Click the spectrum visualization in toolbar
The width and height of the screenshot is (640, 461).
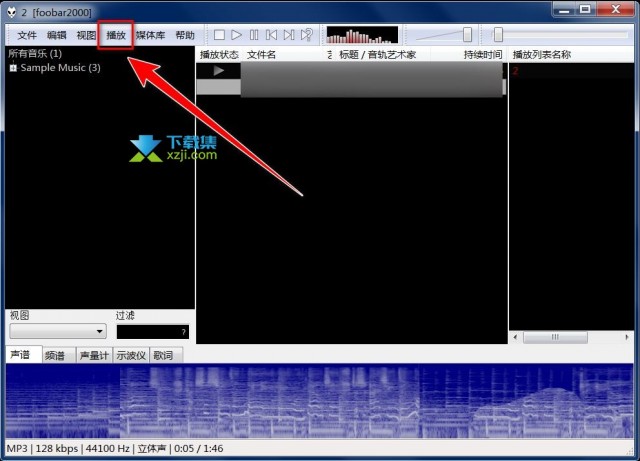click(x=362, y=35)
